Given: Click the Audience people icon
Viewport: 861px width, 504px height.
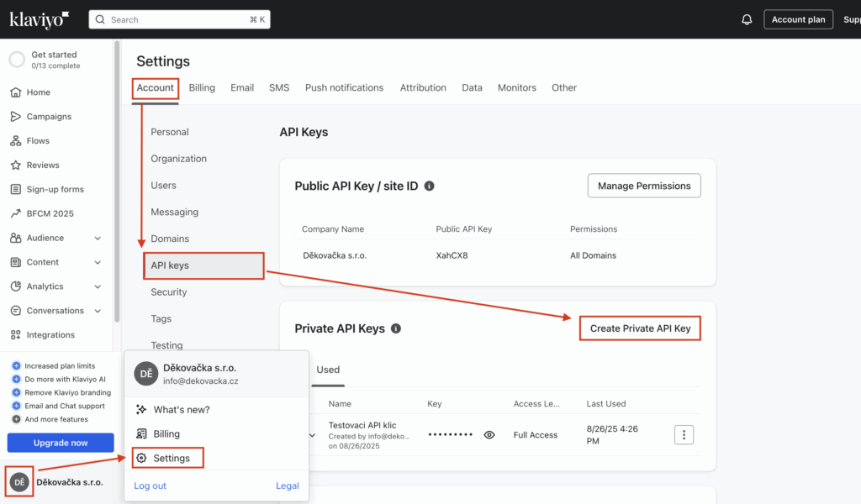Looking at the screenshot, I should 15,238.
